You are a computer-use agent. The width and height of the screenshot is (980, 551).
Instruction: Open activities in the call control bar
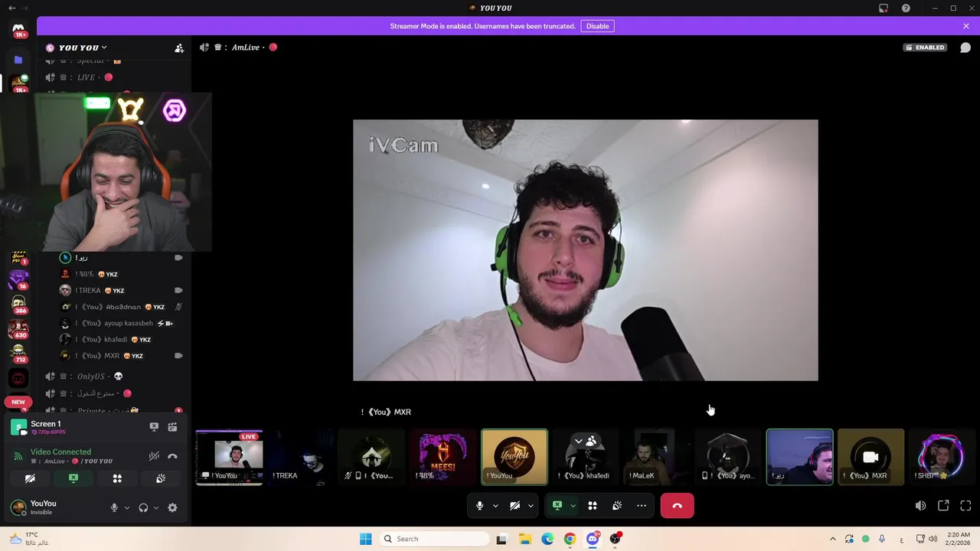[x=593, y=506]
